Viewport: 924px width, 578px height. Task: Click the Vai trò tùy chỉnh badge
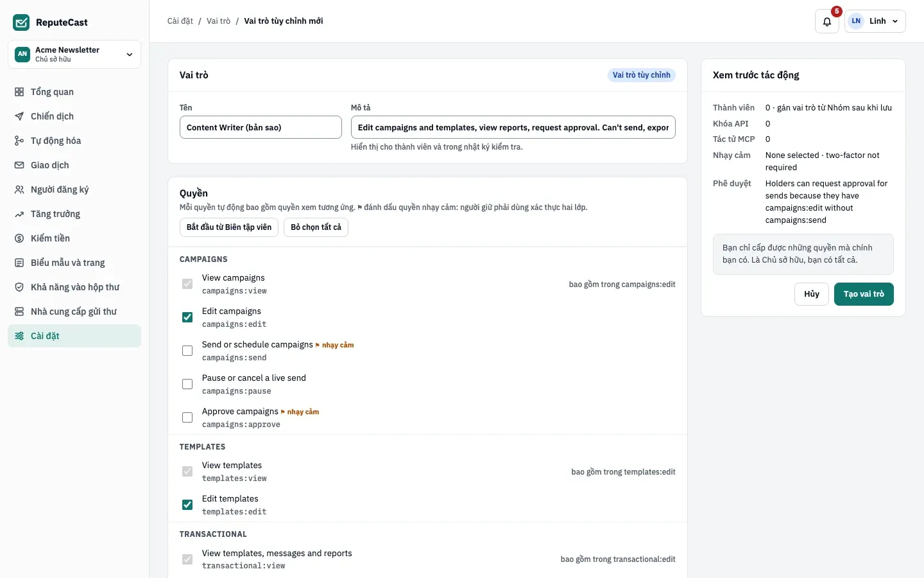point(642,75)
